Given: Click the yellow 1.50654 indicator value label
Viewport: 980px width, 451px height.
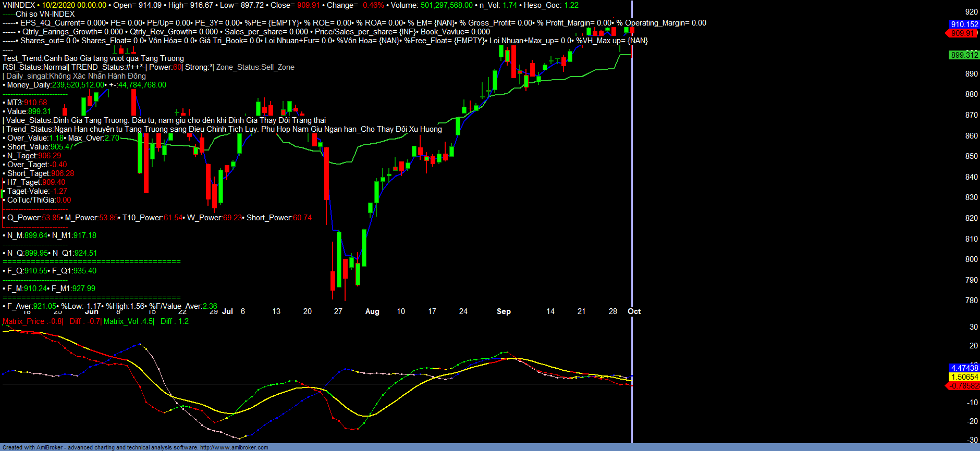Looking at the screenshot, I should [964, 377].
